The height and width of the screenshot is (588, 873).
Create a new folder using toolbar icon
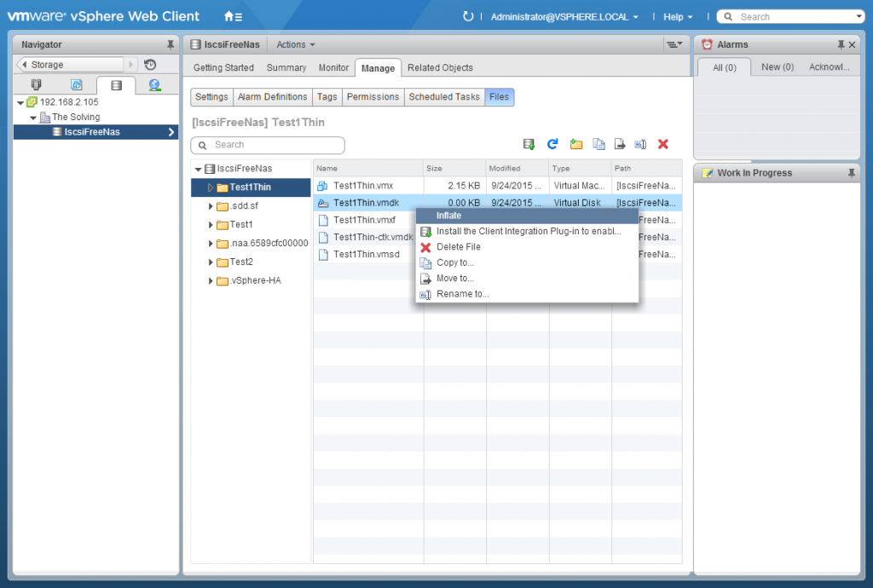[575, 145]
